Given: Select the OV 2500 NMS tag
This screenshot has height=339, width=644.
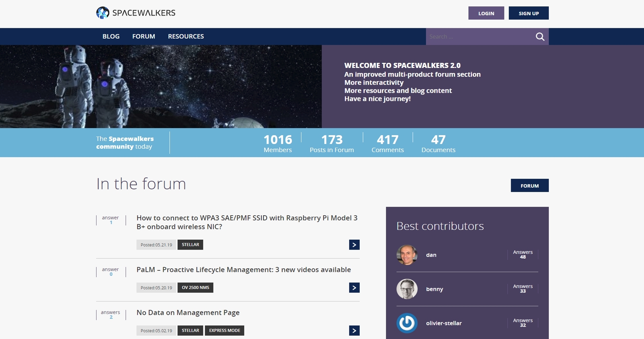Looking at the screenshot, I should [195, 288].
